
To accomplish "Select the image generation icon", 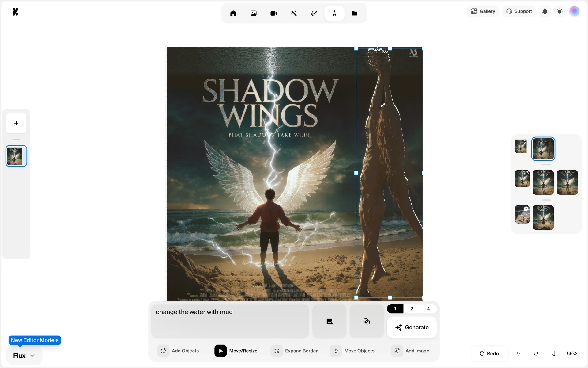I will coord(253,13).
